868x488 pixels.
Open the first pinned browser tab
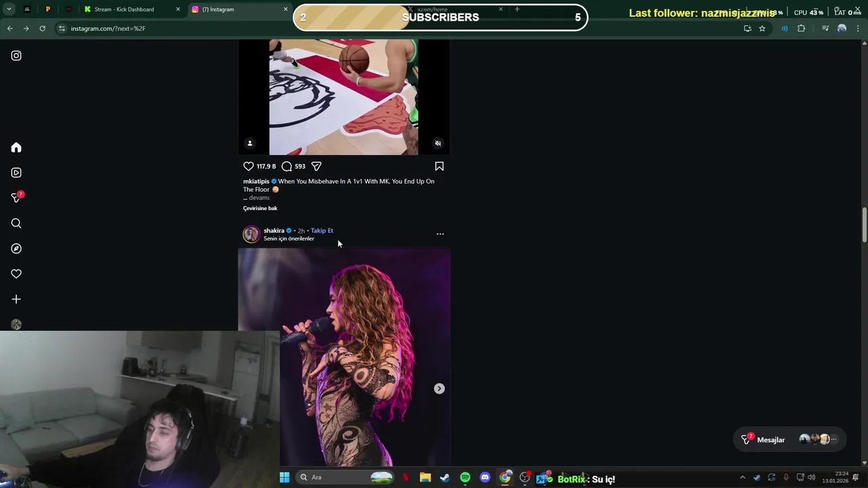[x=27, y=9]
